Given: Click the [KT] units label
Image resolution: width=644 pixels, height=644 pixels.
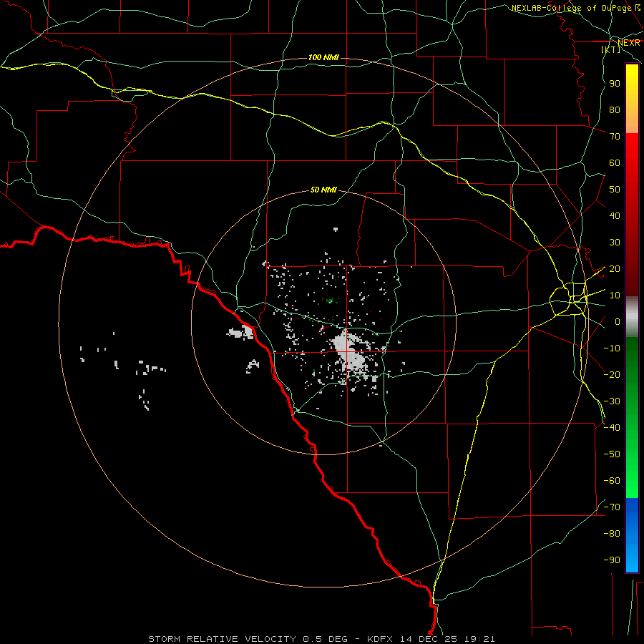Looking at the screenshot, I should pyautogui.click(x=611, y=49).
